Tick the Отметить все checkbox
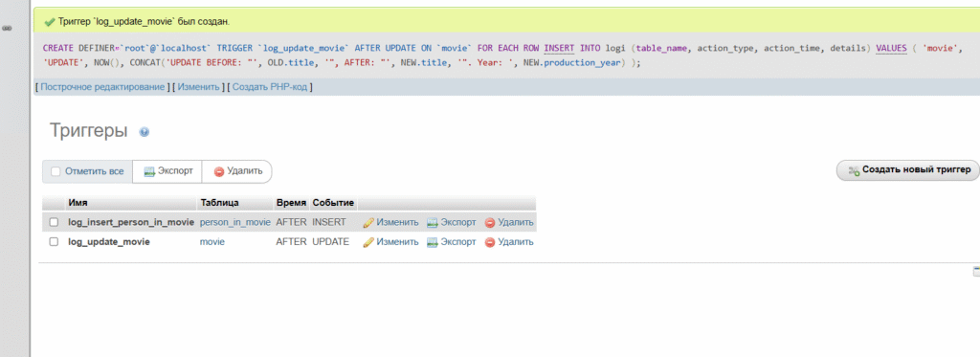The image size is (980, 357). 56,171
